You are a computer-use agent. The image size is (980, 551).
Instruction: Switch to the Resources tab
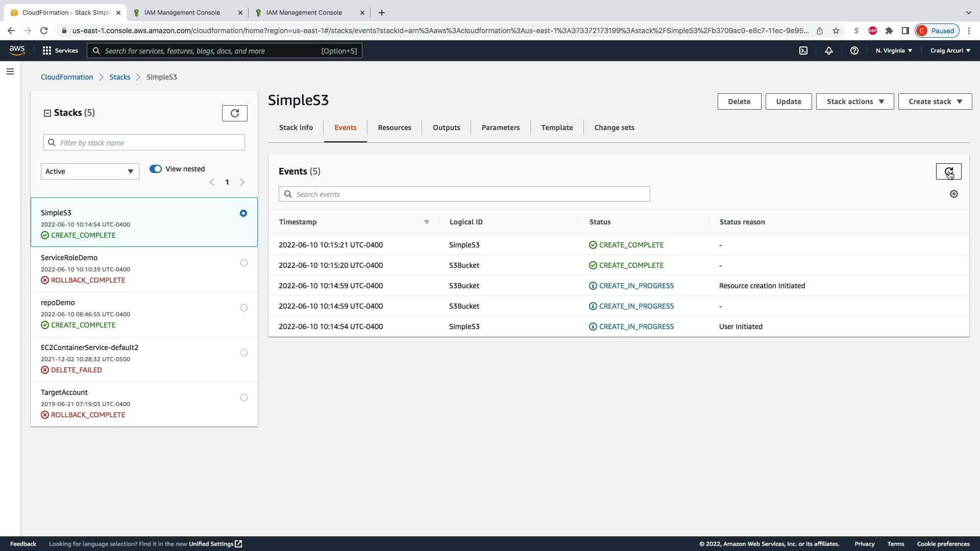pyautogui.click(x=394, y=128)
